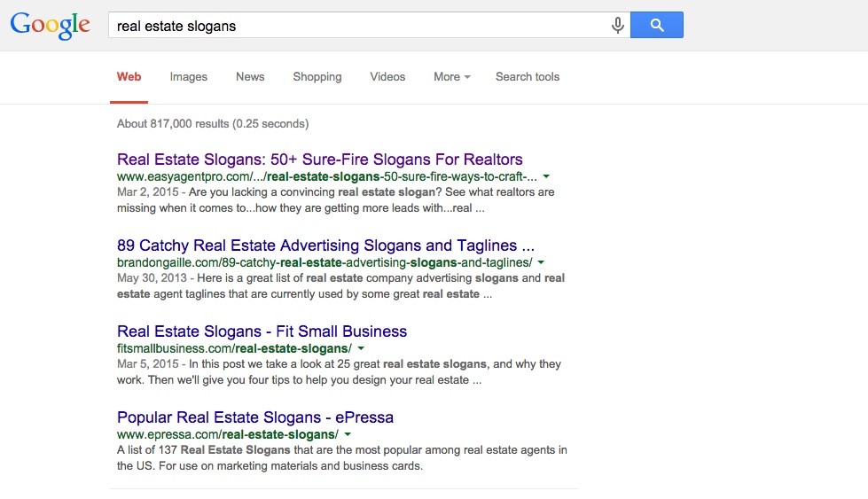
Task: Switch to the Images tab
Action: tap(188, 77)
